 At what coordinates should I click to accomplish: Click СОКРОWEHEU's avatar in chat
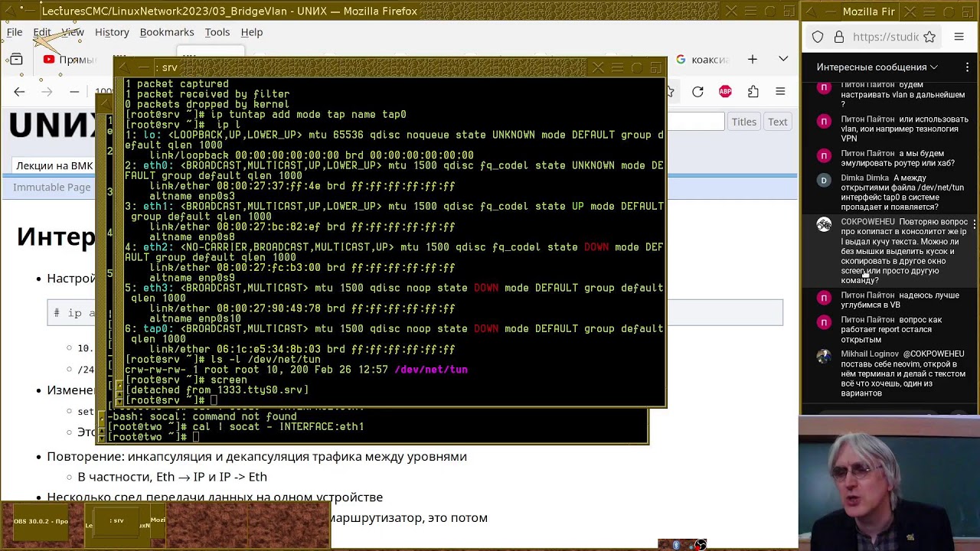[x=824, y=224]
